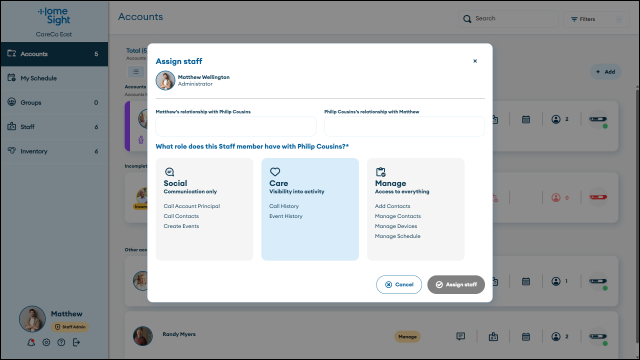
Task: Click Matthew's profile avatar in sidebar
Action: [x=32, y=319]
